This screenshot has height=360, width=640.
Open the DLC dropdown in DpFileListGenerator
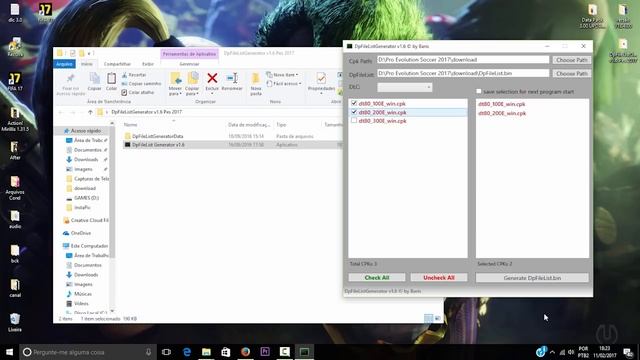[404, 87]
